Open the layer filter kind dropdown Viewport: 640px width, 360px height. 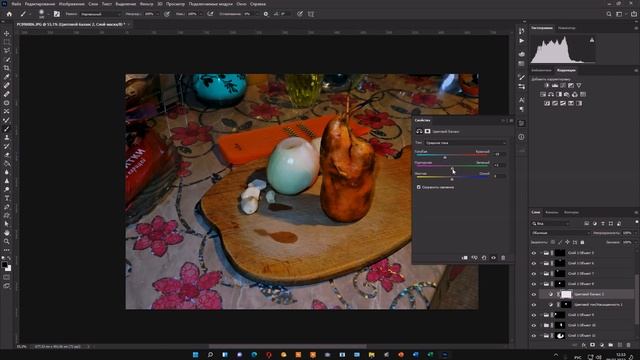pos(551,223)
